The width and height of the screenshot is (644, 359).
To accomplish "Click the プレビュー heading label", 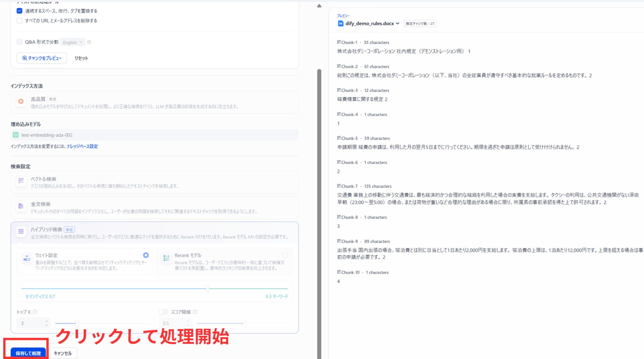I will tap(343, 16).
